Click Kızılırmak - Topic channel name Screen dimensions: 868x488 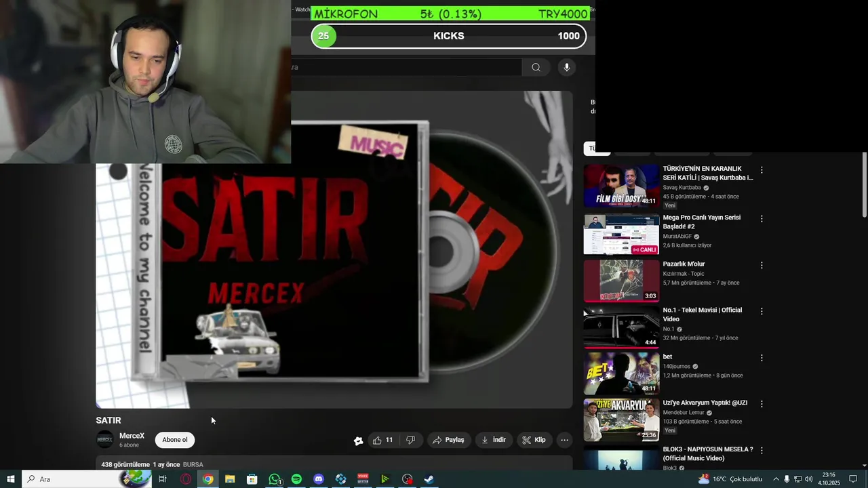pyautogui.click(x=684, y=274)
